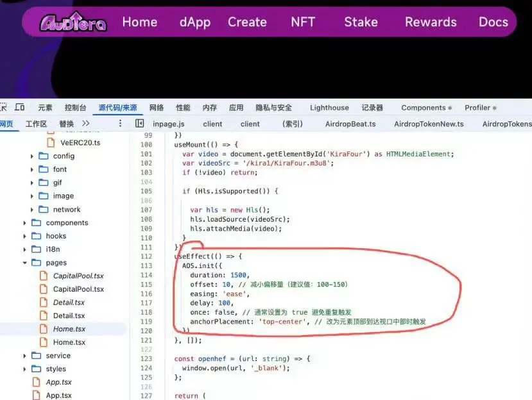Open the second client editor tab
This screenshot has height=400, width=532.
pyautogui.click(x=250, y=124)
